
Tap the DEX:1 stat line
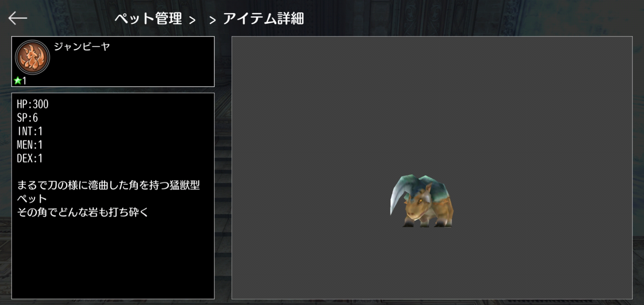tap(29, 158)
